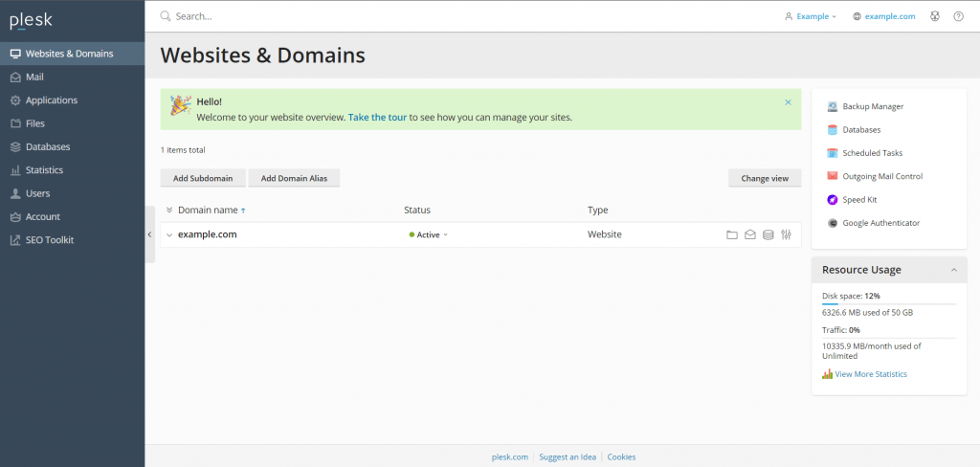Open Cookies footer link

621,457
